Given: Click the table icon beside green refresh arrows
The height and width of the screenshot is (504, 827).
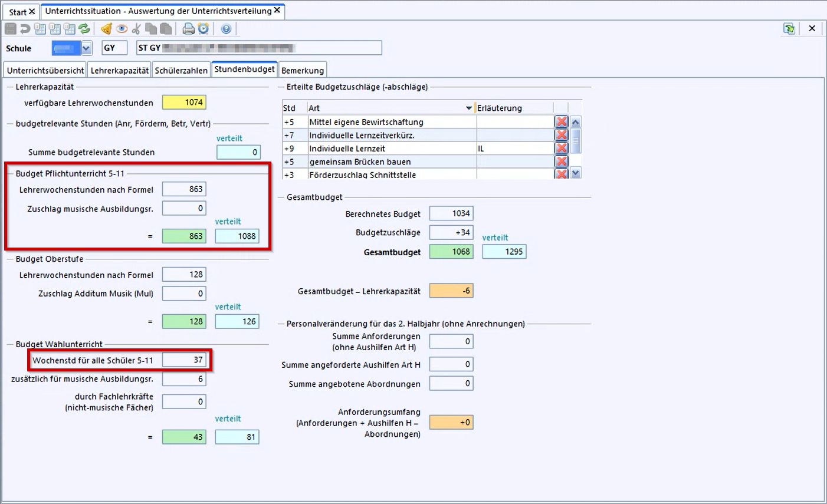Looking at the screenshot, I should click(x=70, y=28).
